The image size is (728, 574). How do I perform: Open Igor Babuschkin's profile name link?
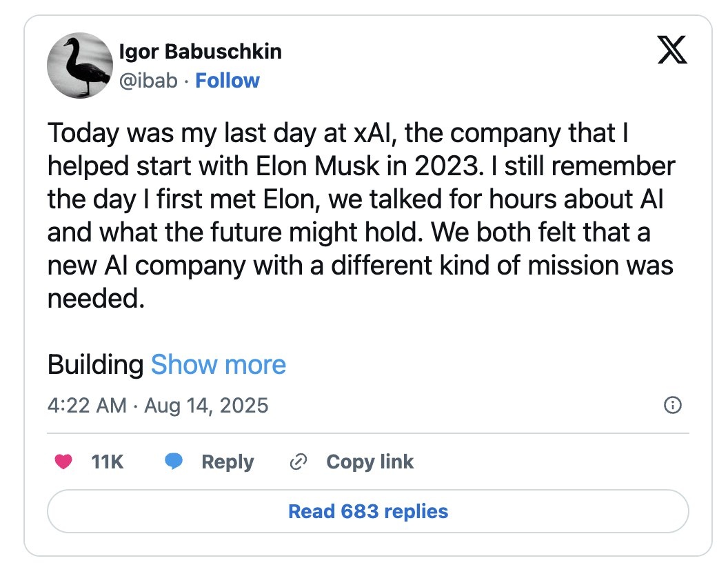point(201,52)
